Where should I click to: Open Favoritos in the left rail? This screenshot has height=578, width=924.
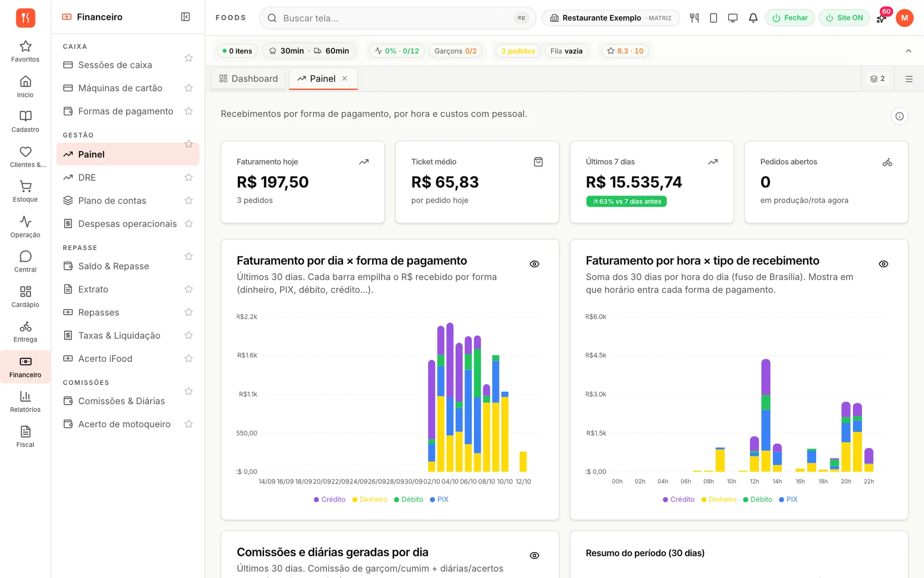[25, 52]
